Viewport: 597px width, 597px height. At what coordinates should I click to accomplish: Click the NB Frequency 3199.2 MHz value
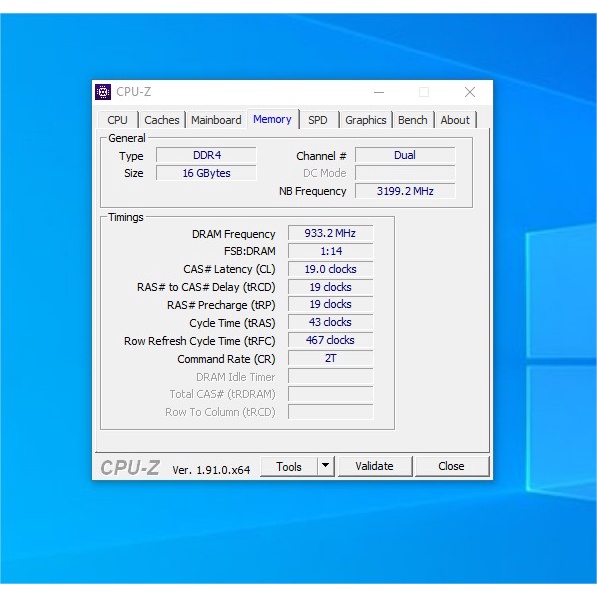tap(405, 191)
